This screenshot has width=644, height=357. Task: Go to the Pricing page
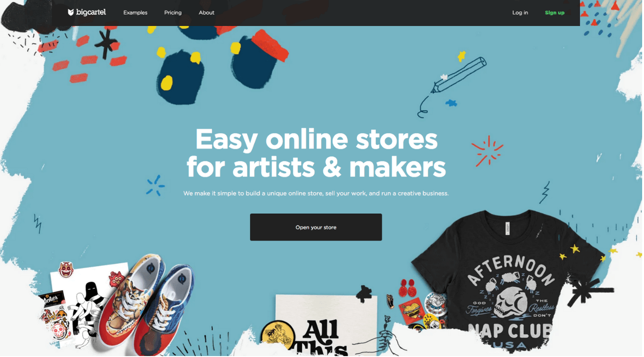point(173,13)
